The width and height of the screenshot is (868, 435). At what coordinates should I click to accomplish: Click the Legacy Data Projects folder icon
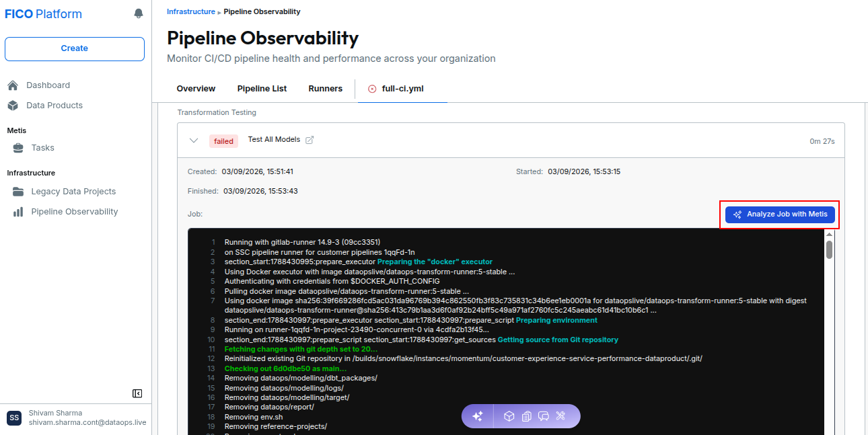tap(18, 192)
